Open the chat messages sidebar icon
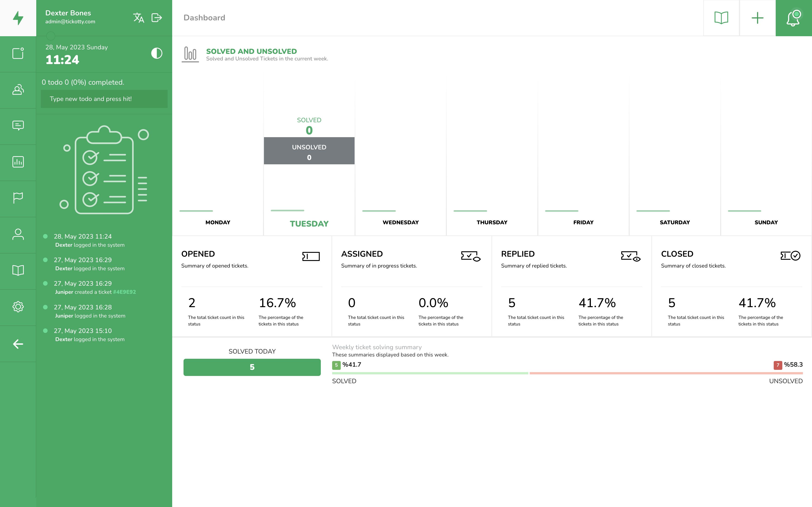Viewport: 812px width, 507px height. click(18, 125)
